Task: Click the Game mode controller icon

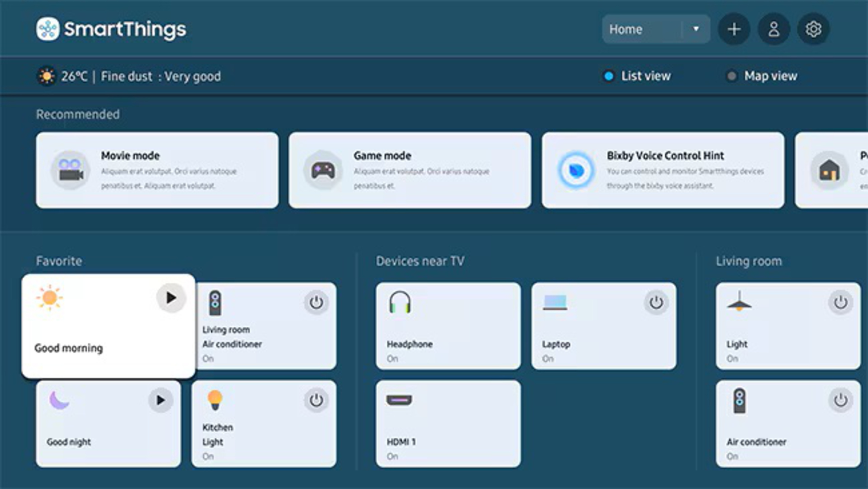Action: (x=323, y=170)
